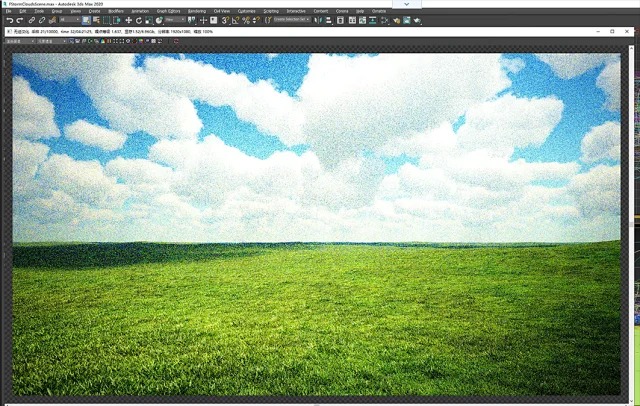This screenshot has width=640, height=406.
Task: Open the Curve Editor icon
Action: point(360,20)
